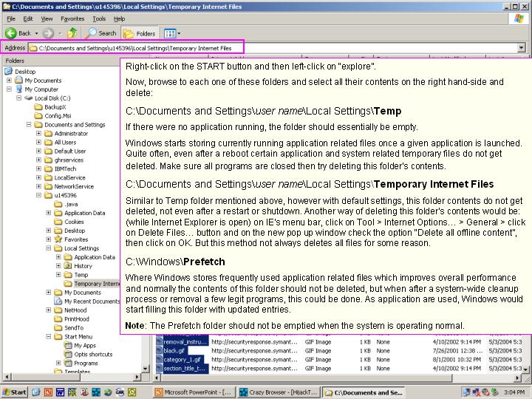Image resolution: width=532 pixels, height=399 pixels.
Task: Open the File menu
Action: coord(11,19)
